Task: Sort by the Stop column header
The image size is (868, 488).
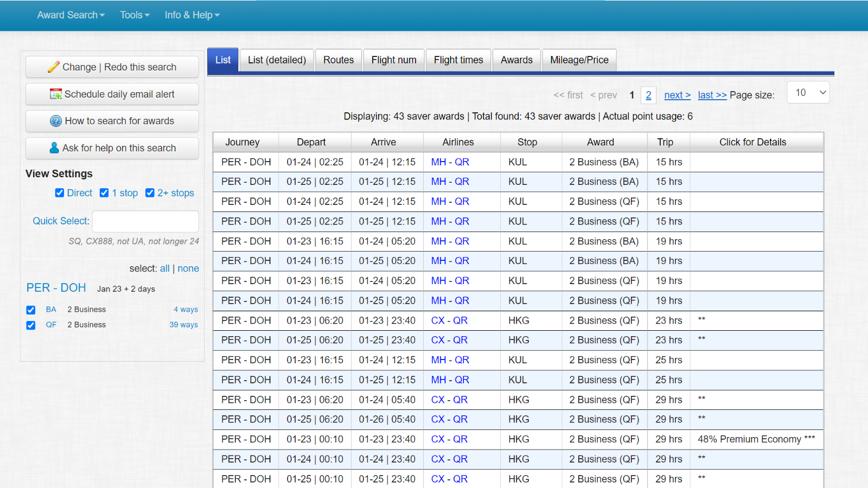Action: pos(531,142)
